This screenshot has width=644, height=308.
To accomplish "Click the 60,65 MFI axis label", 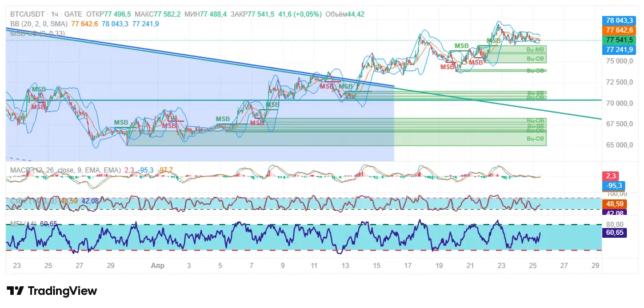I will click(x=614, y=233).
